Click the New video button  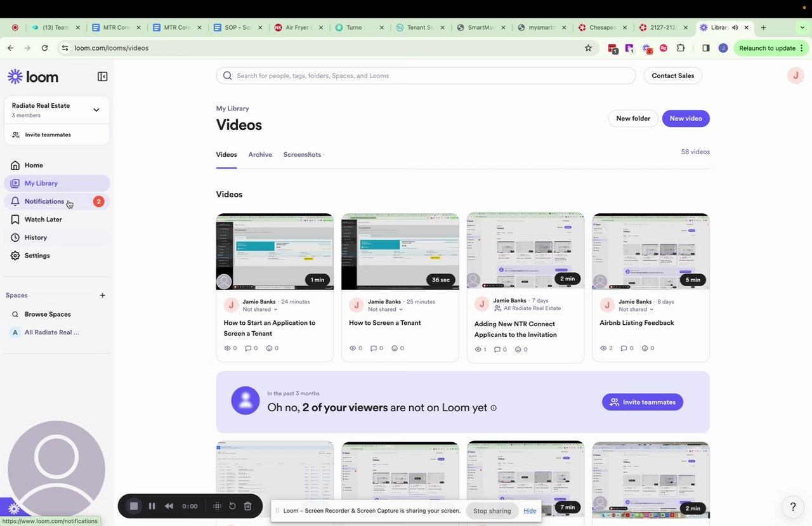686,119
